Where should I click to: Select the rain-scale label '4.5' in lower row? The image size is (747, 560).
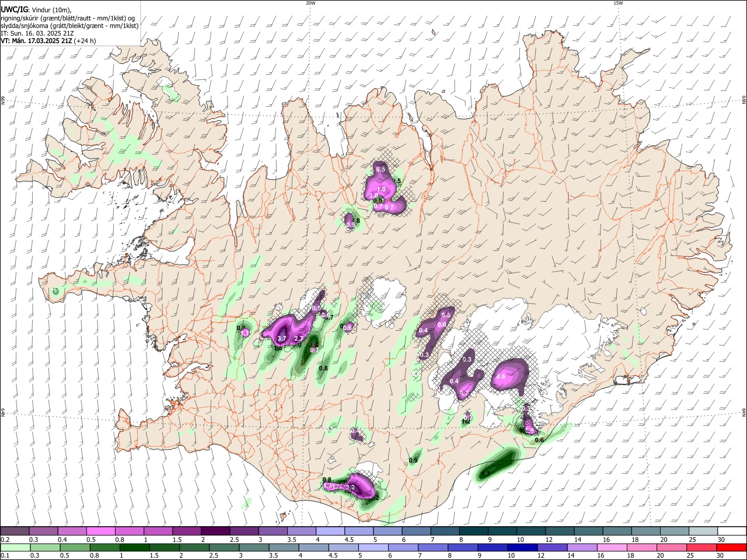[x=333, y=556]
